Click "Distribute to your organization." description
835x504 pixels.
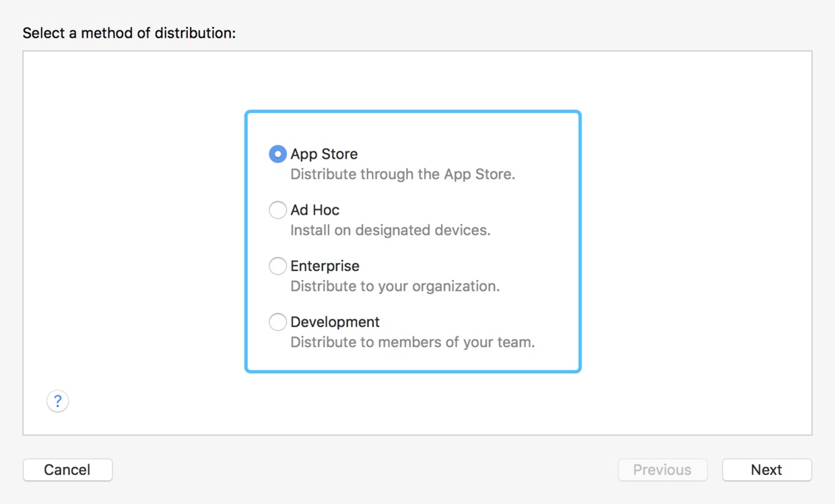point(395,286)
